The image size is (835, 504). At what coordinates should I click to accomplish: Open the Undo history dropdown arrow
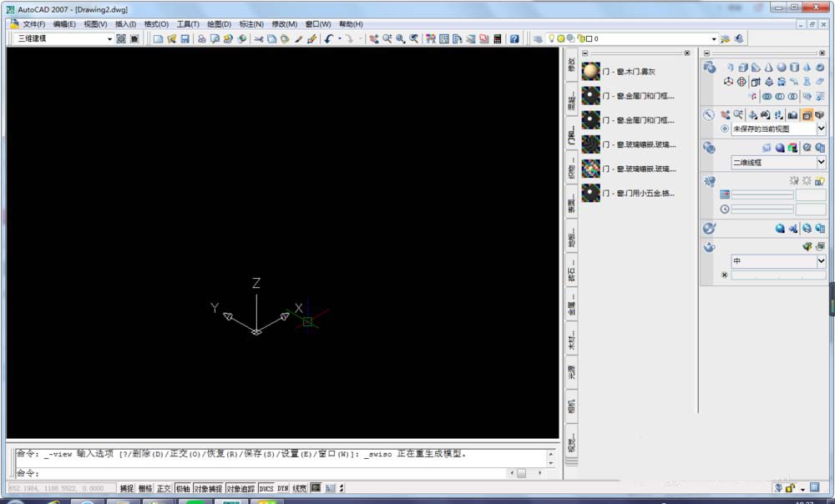[x=339, y=39]
